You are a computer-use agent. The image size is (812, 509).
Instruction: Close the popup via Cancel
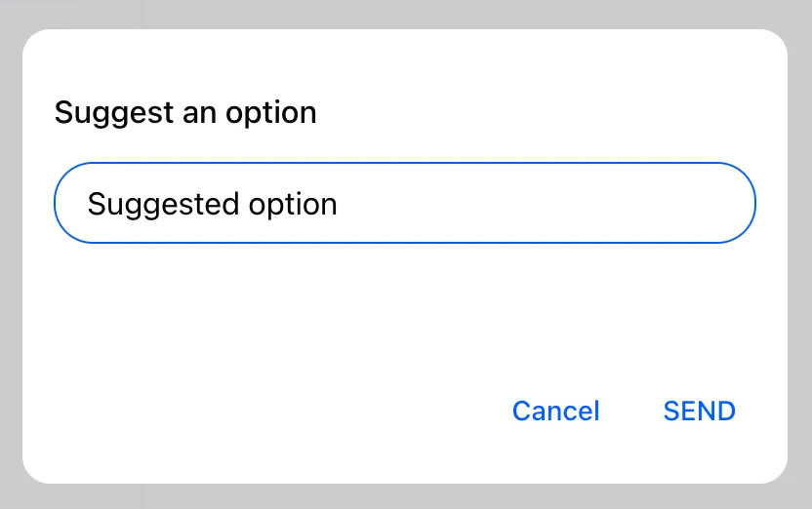coord(555,411)
